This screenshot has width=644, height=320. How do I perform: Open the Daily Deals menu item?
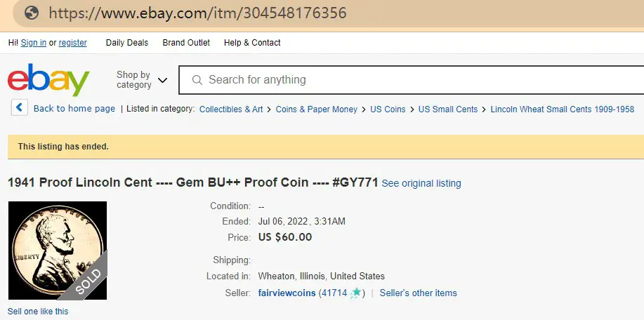pos(127,43)
